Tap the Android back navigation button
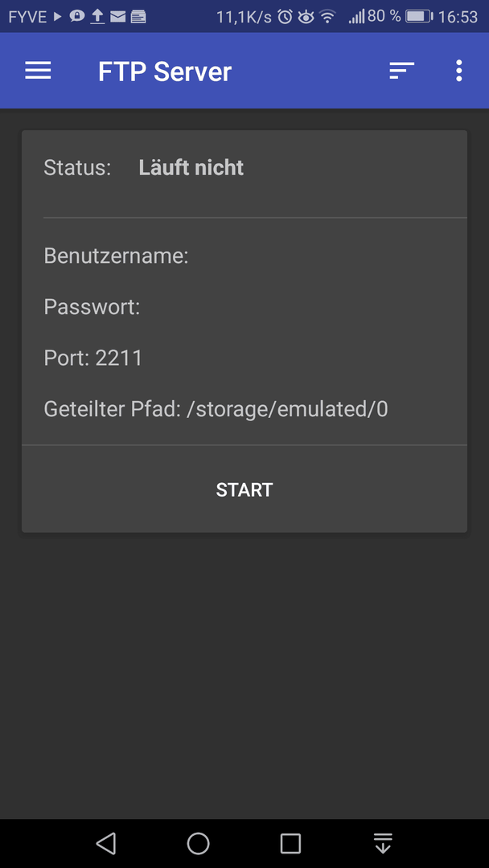The image size is (489, 868). 106,843
